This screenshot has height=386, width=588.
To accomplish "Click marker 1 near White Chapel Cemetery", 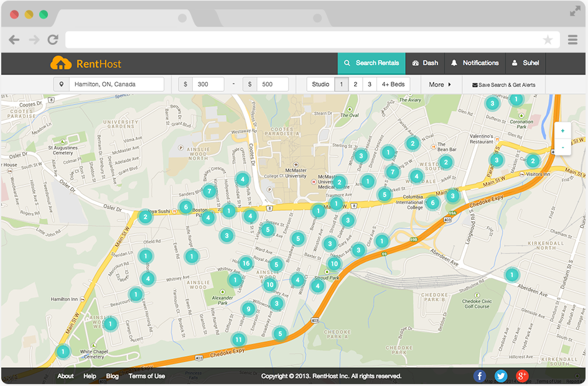I will pos(63,352).
